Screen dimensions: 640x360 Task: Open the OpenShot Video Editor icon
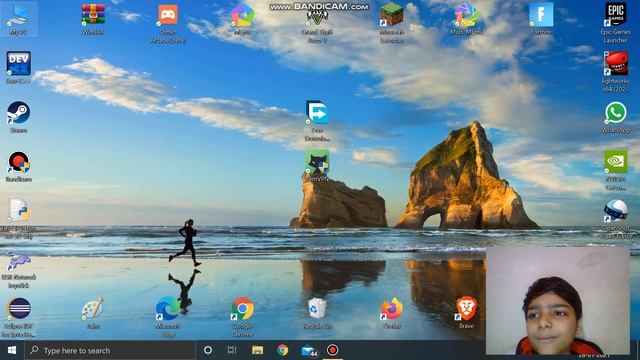616,219
